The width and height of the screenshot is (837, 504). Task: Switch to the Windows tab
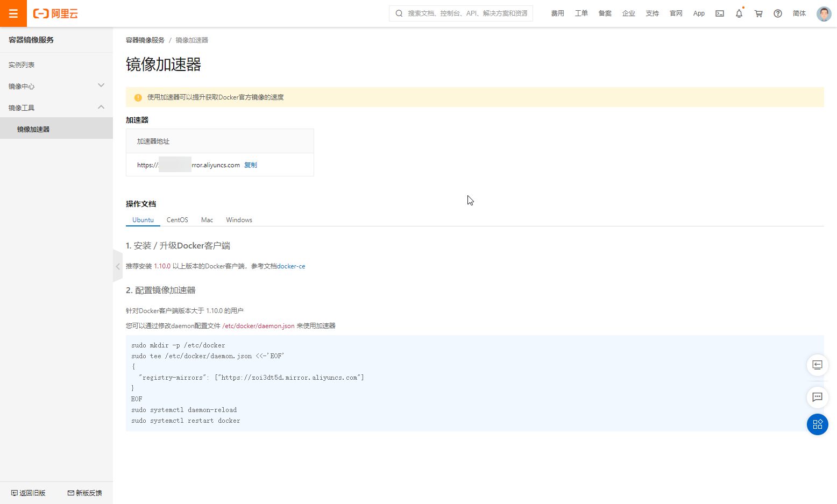pos(239,220)
